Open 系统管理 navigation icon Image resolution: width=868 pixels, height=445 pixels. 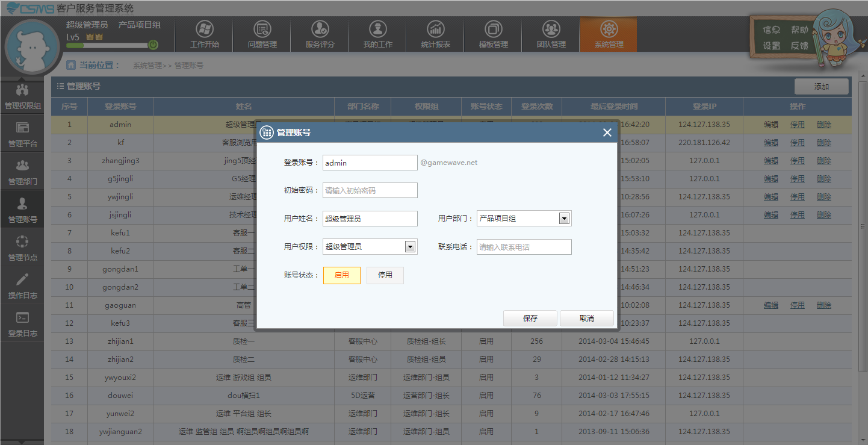[609, 35]
